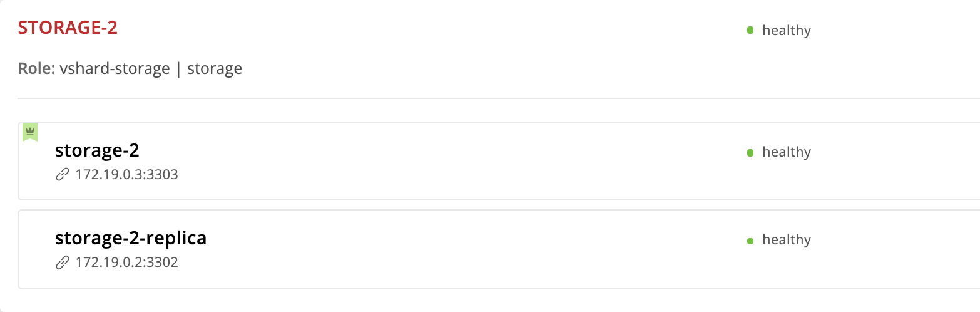Click the "Role:" label
Screen dimensions: 980x312
point(37,68)
